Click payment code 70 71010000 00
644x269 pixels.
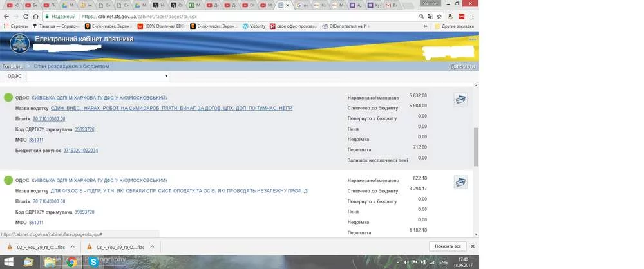[x=49, y=119]
